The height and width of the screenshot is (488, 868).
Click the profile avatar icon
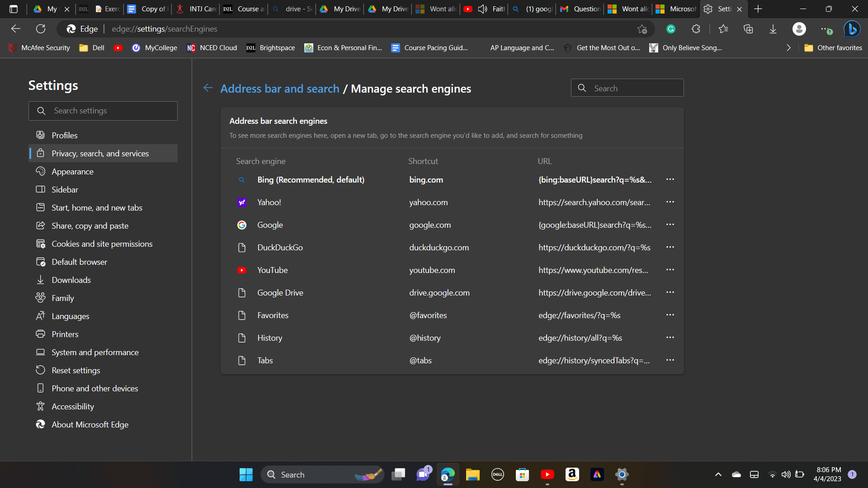tap(799, 29)
